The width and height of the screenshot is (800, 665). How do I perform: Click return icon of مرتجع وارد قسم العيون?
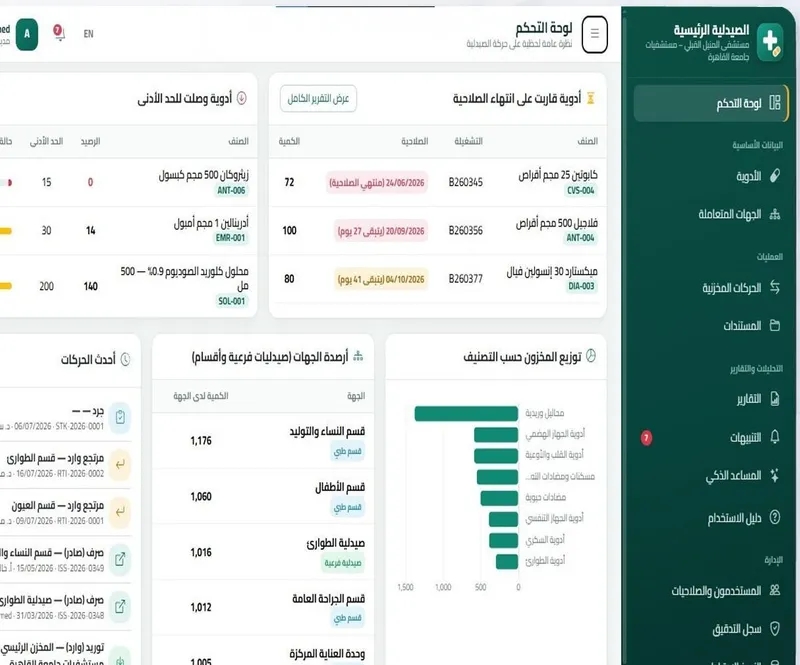coord(120,511)
